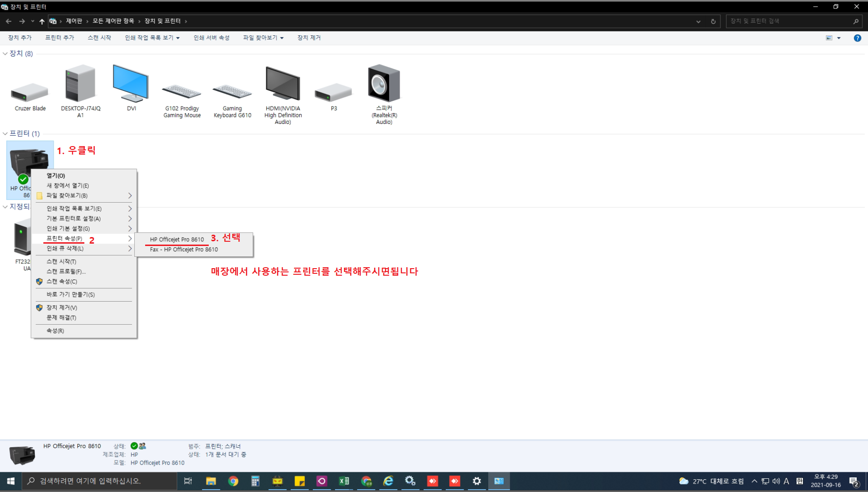Open 기본 프린터로 설정(A) submenu
The image size is (868, 492).
click(x=84, y=219)
